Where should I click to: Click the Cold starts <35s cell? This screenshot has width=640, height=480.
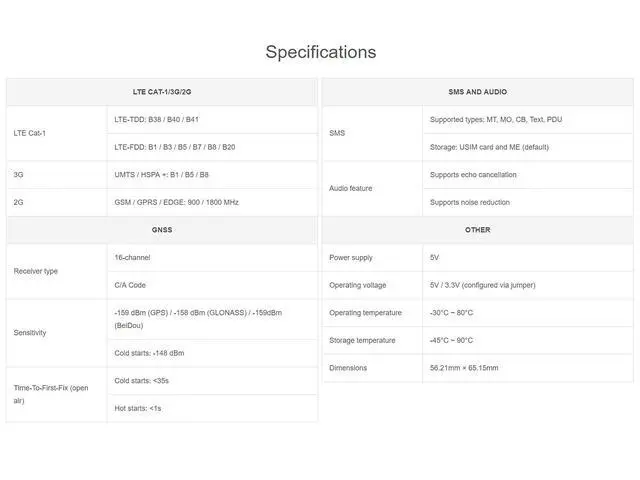pyautogui.click(x=212, y=381)
